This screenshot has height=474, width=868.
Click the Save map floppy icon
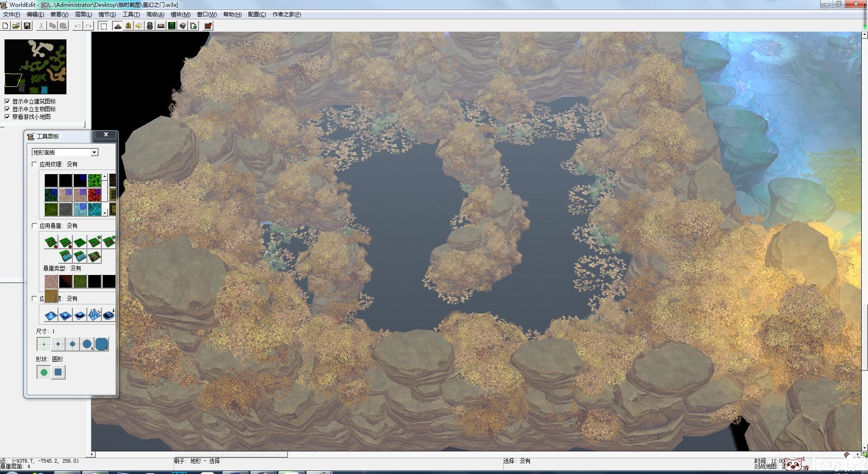click(x=27, y=26)
